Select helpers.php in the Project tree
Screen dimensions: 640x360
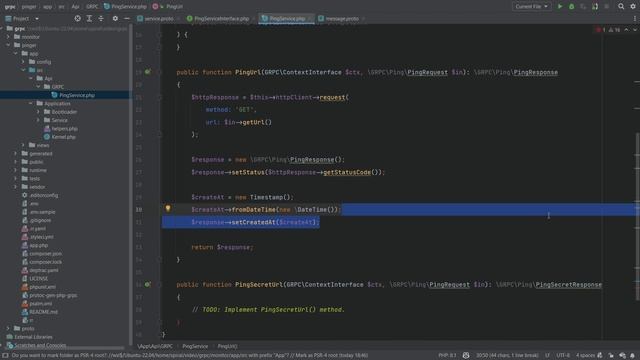click(x=64, y=129)
